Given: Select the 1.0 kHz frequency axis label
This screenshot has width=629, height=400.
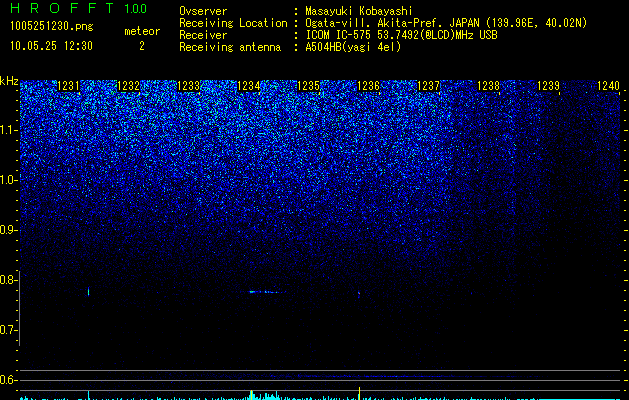Looking at the screenshot, I should click(9, 180).
